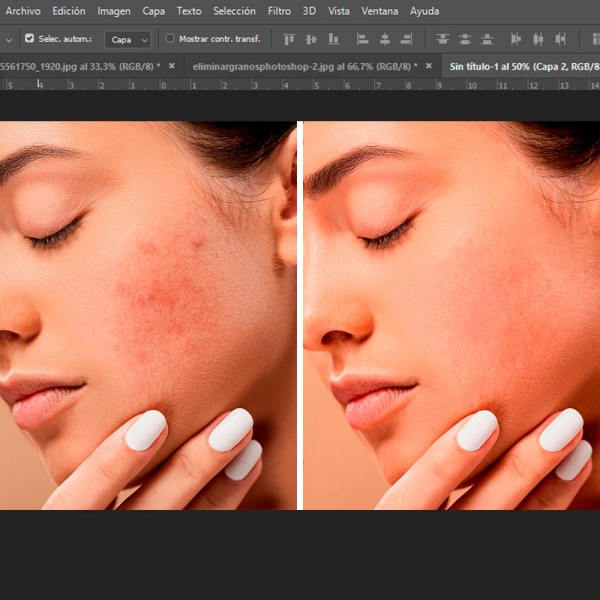Screen dimensions: 600x600
Task: Close the eliminargranosphotoshop-2.jpg tab
Action: pos(429,66)
